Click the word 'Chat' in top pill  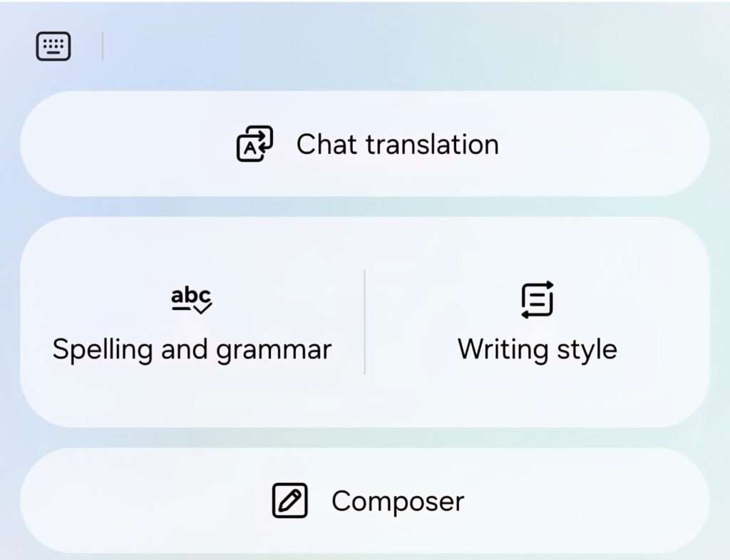point(326,145)
